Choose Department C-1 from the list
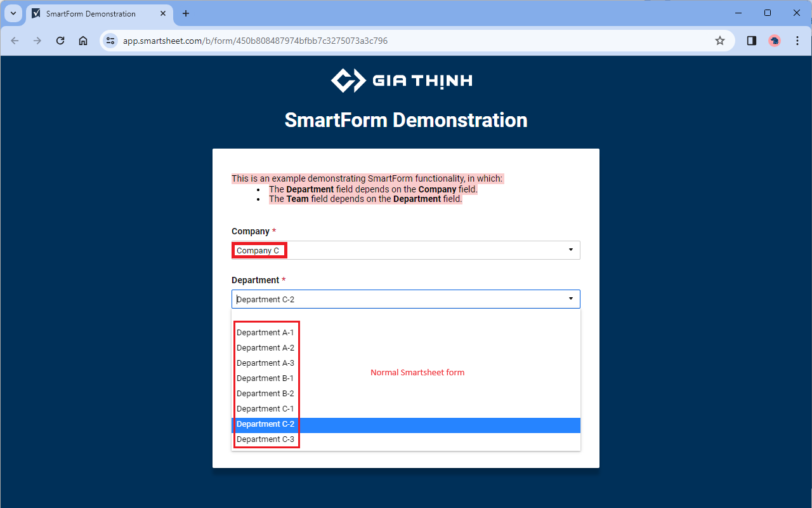 406,409
